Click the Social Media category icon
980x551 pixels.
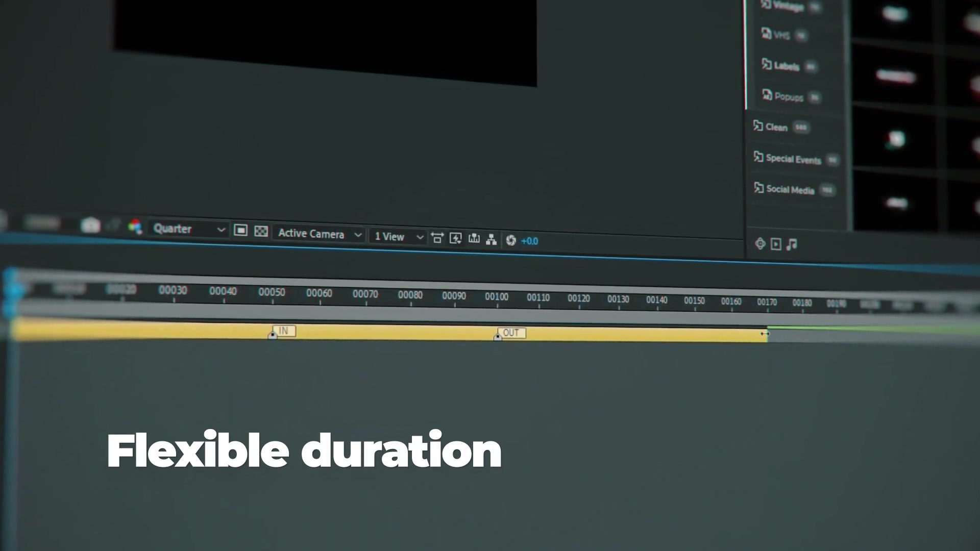[758, 190]
